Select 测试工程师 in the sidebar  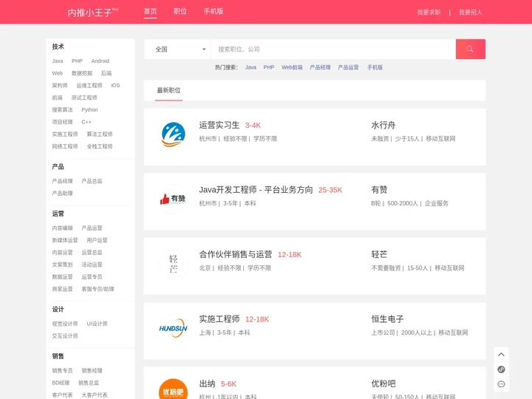tap(84, 98)
